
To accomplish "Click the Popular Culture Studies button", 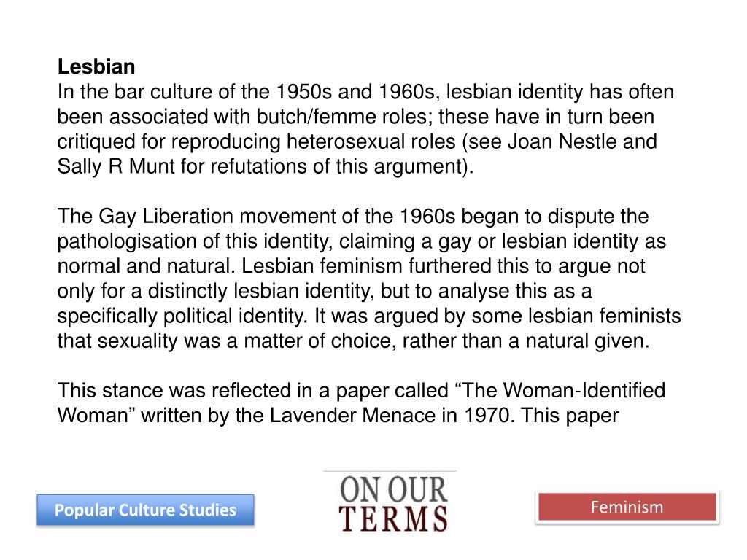I will 145,510.
